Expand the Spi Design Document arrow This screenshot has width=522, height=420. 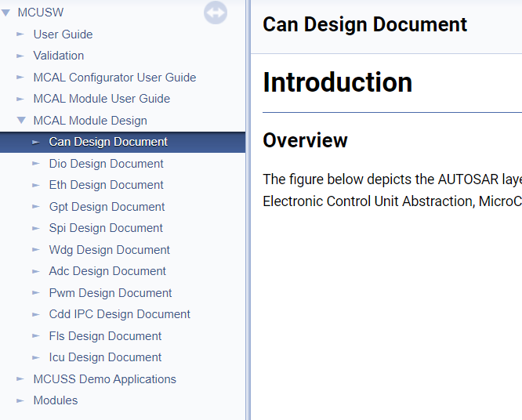pos(36,228)
